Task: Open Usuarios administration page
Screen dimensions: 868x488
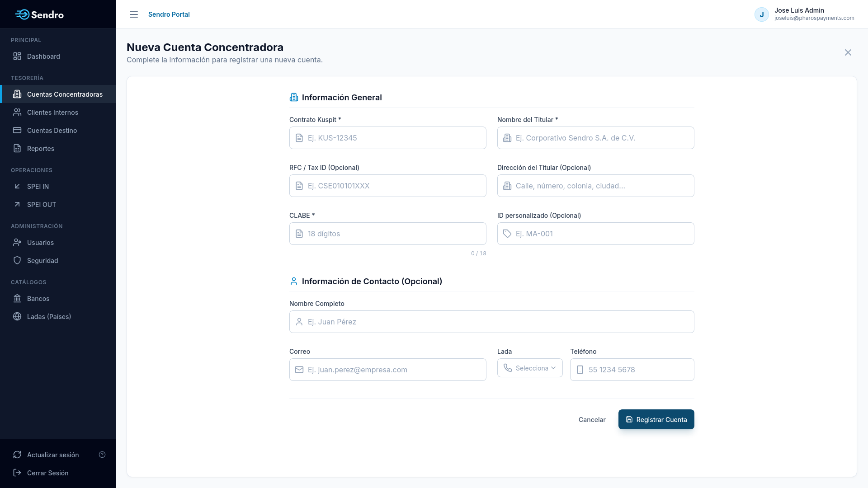Action: 58,242
